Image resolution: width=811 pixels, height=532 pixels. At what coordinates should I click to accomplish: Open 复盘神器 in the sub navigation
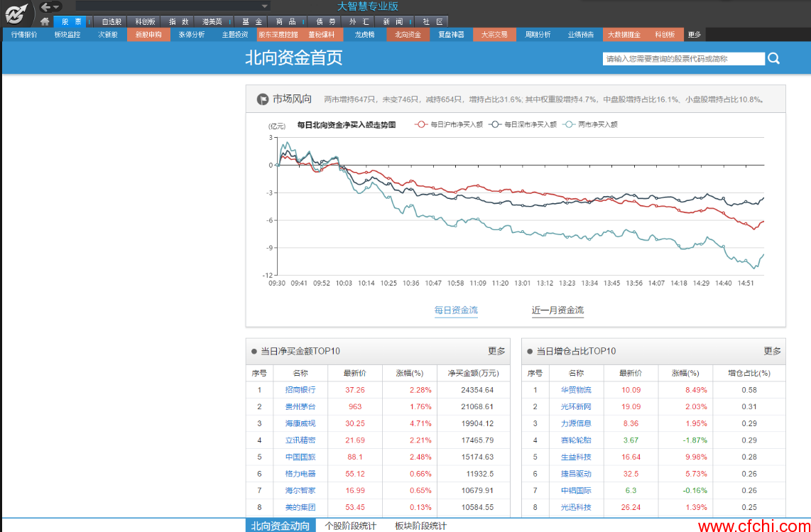tap(451, 35)
